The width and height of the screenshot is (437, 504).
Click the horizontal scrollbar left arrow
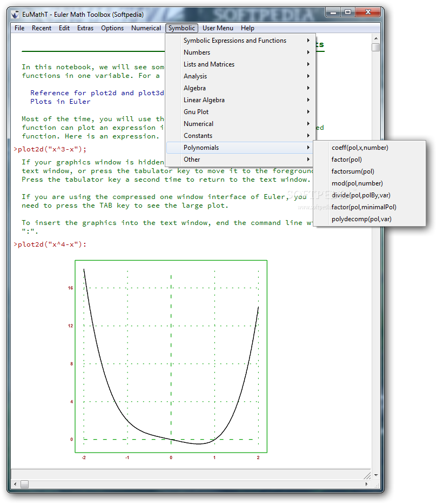[x=15, y=484]
